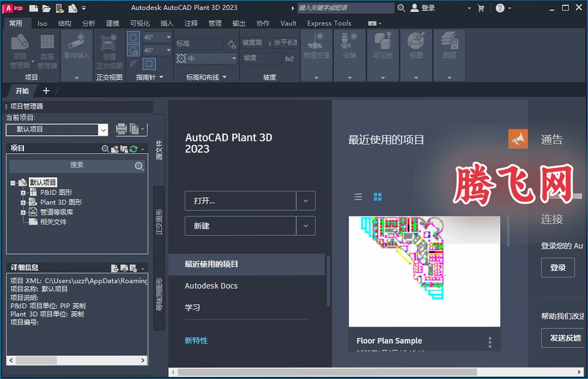588x379 pixels.
Task: Click the open folder quick access icon
Action: tap(46, 8)
